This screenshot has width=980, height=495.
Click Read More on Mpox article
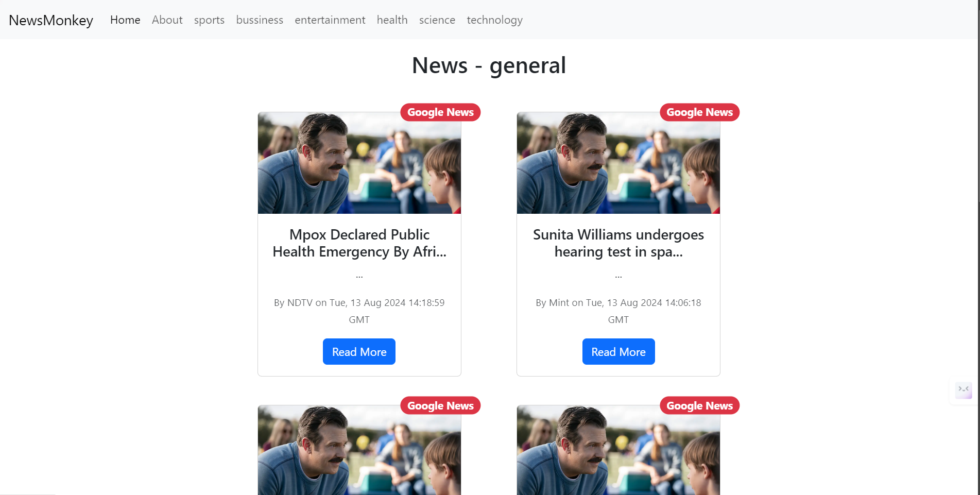tap(359, 352)
